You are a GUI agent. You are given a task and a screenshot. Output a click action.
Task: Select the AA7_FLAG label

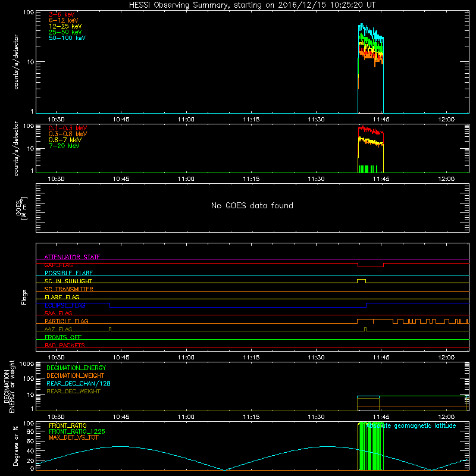coord(58,329)
